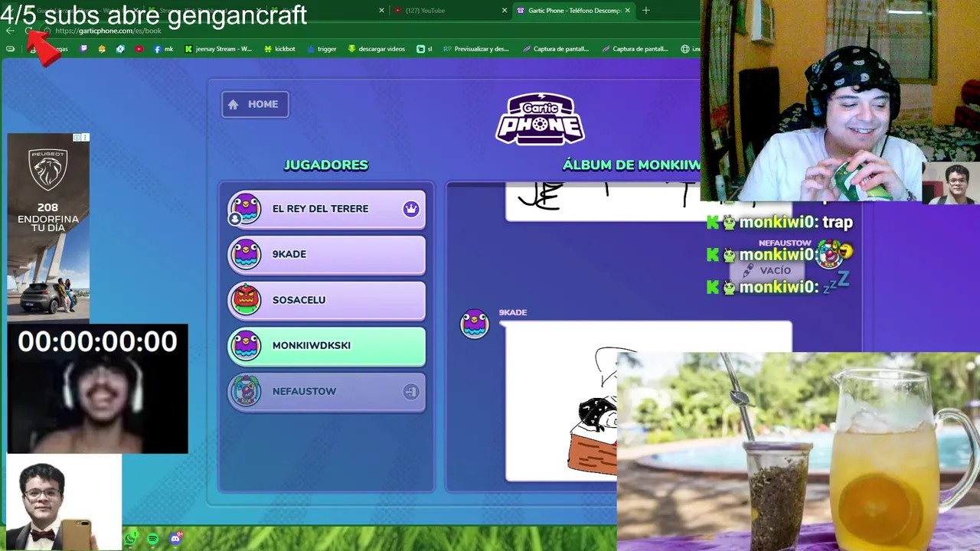Screen dimensions: 980x551
Task: Select the highlighted MONKIIWDKSKI player row
Action: click(x=327, y=346)
